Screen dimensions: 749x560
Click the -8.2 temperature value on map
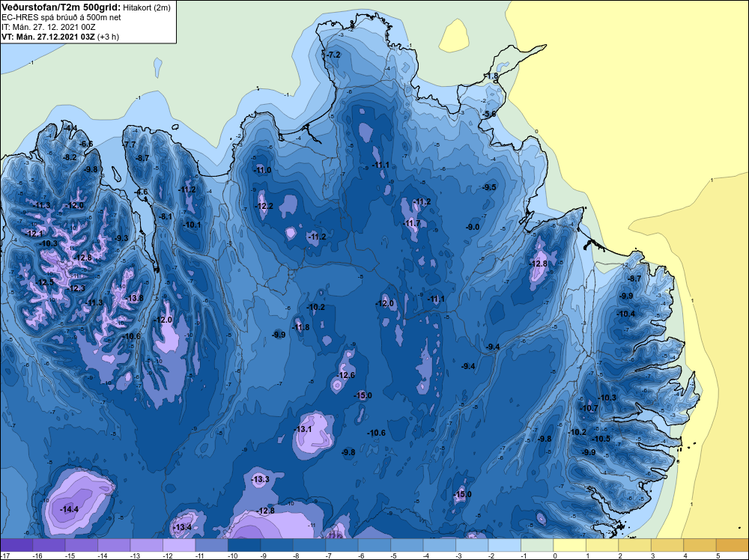click(69, 157)
